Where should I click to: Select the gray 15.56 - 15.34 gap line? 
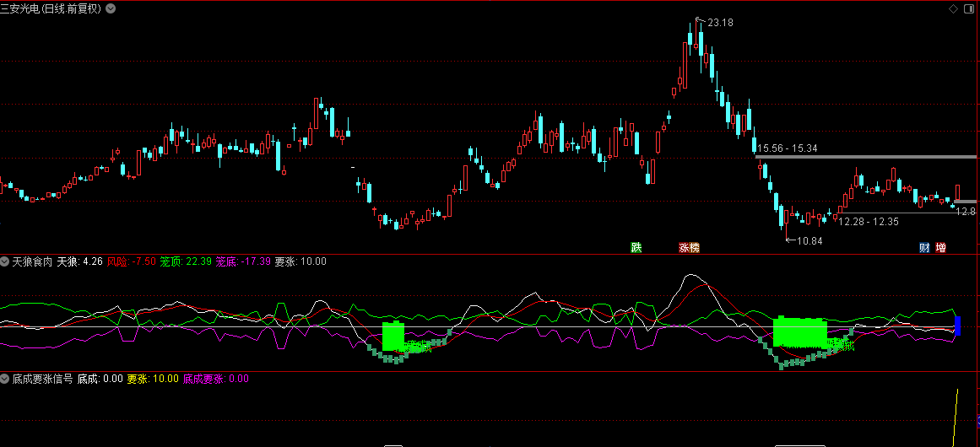866,156
